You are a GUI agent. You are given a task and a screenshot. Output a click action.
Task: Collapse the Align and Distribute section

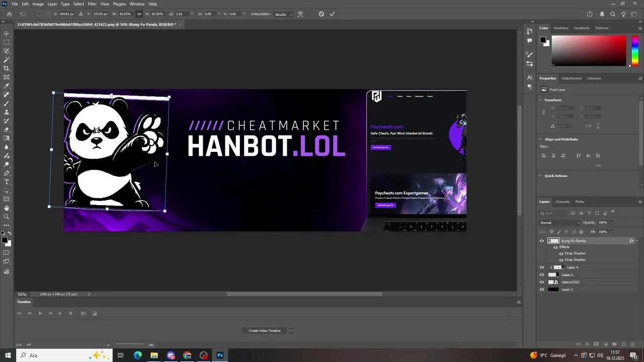541,139
